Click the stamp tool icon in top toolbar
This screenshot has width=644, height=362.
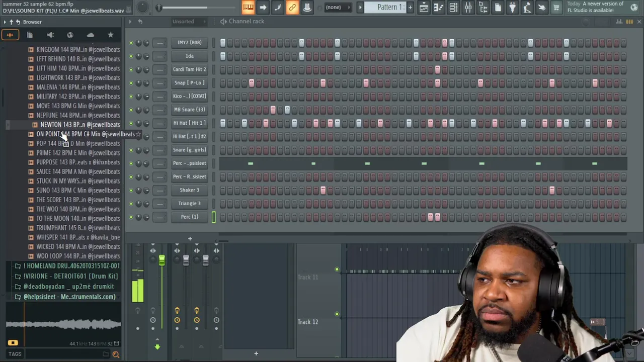[307, 8]
